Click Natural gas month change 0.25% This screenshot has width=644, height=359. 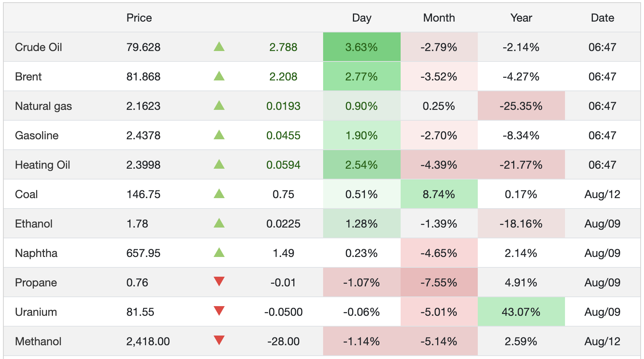pos(439,106)
